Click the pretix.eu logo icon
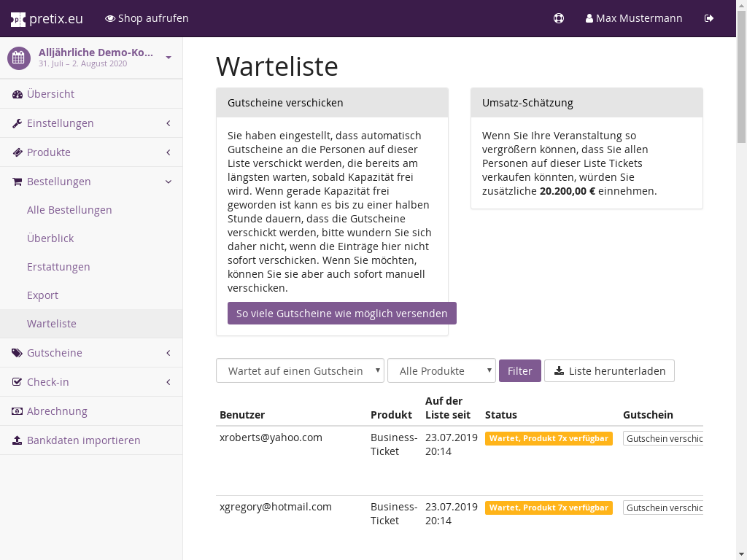747x560 pixels. pyautogui.click(x=18, y=19)
